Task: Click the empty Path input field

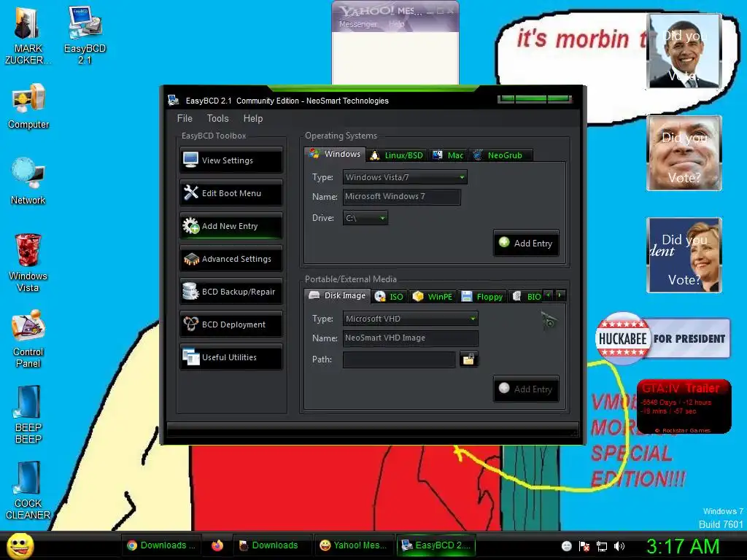Action: pyautogui.click(x=399, y=359)
